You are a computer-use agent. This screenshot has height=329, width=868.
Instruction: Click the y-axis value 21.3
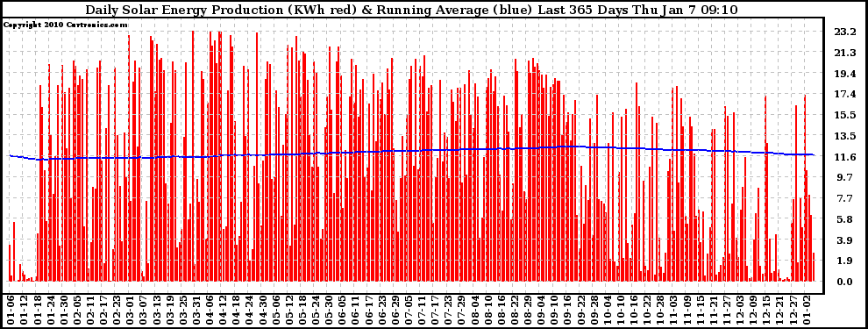pos(844,54)
